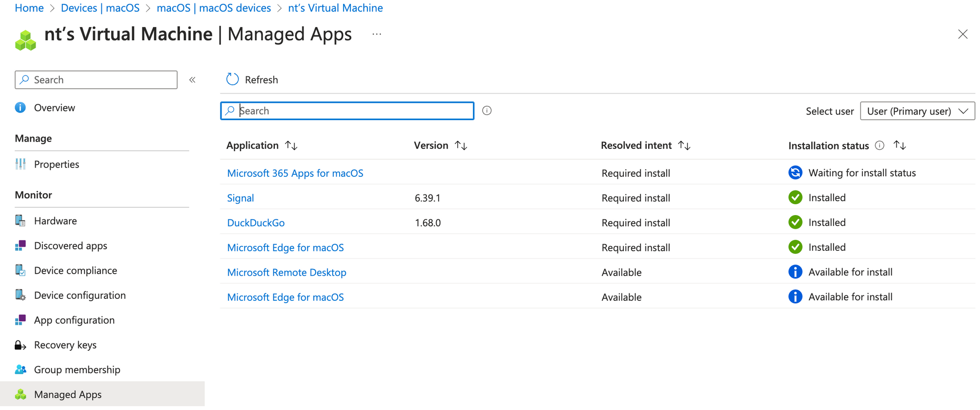This screenshot has height=410, width=980.
Task: Focus the managed apps Search field
Action: (x=347, y=111)
